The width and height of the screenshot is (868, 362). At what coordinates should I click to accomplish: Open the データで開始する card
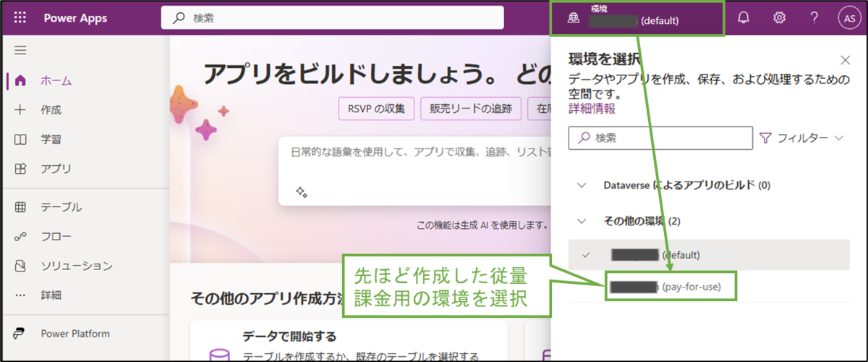(349, 340)
